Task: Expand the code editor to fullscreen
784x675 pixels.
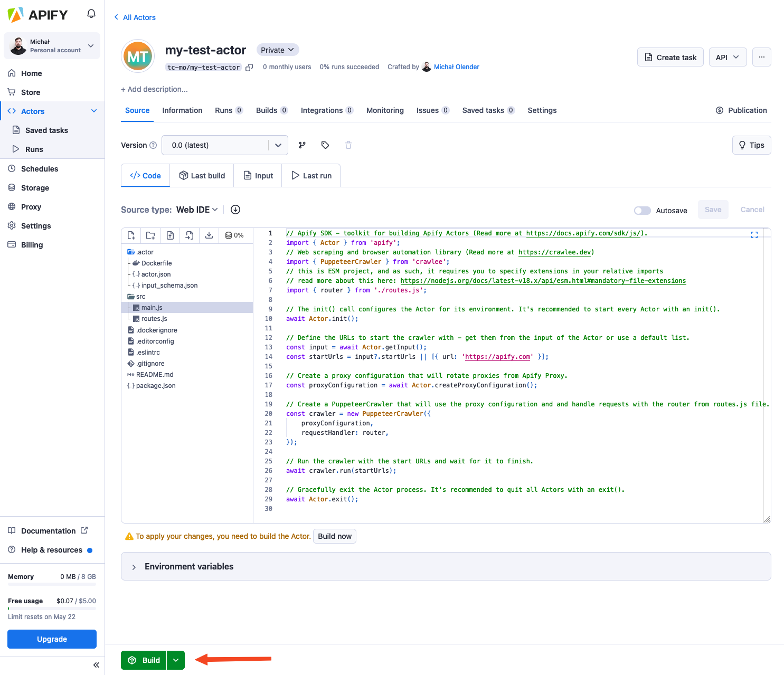Action: point(754,234)
